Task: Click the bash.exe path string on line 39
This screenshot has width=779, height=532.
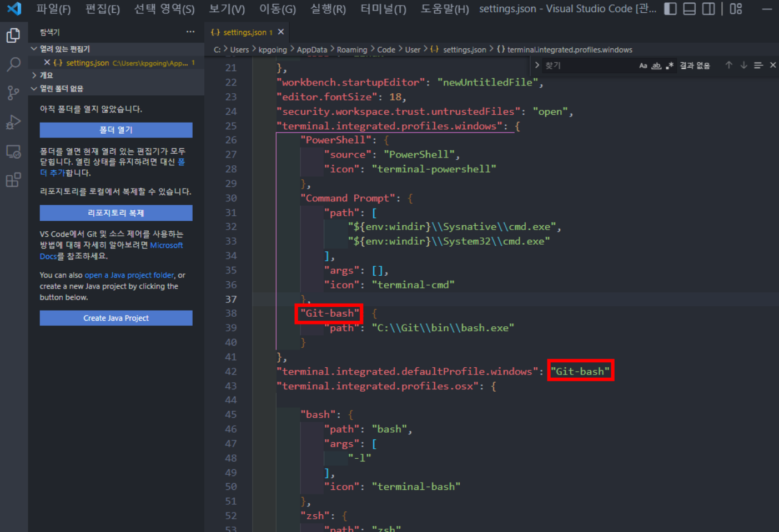Action: click(443, 328)
